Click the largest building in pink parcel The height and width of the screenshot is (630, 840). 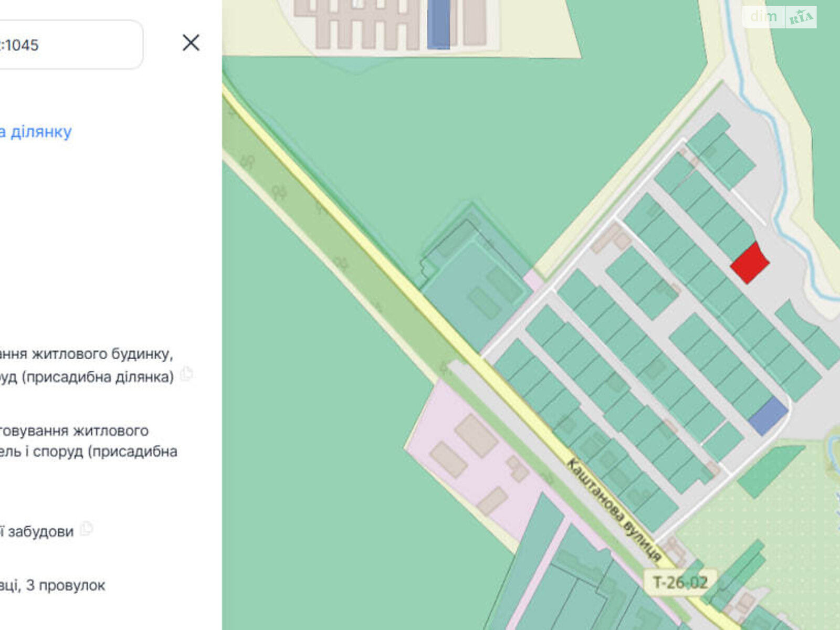(476, 435)
